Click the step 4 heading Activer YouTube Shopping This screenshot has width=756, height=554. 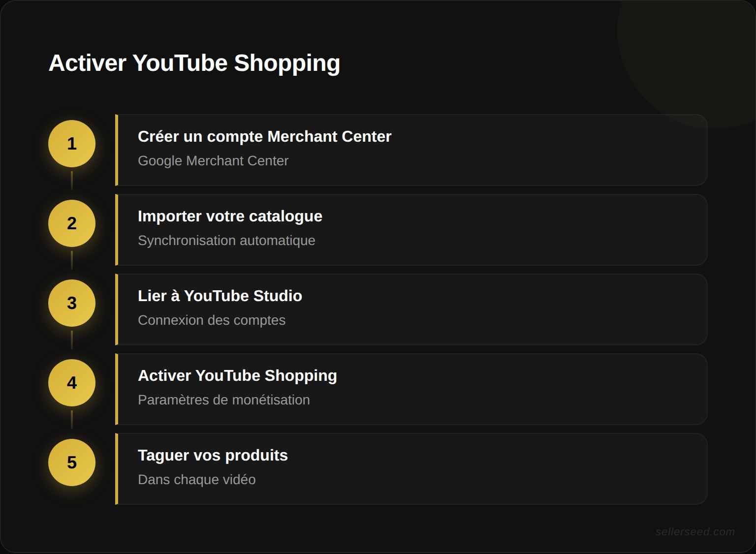point(237,376)
